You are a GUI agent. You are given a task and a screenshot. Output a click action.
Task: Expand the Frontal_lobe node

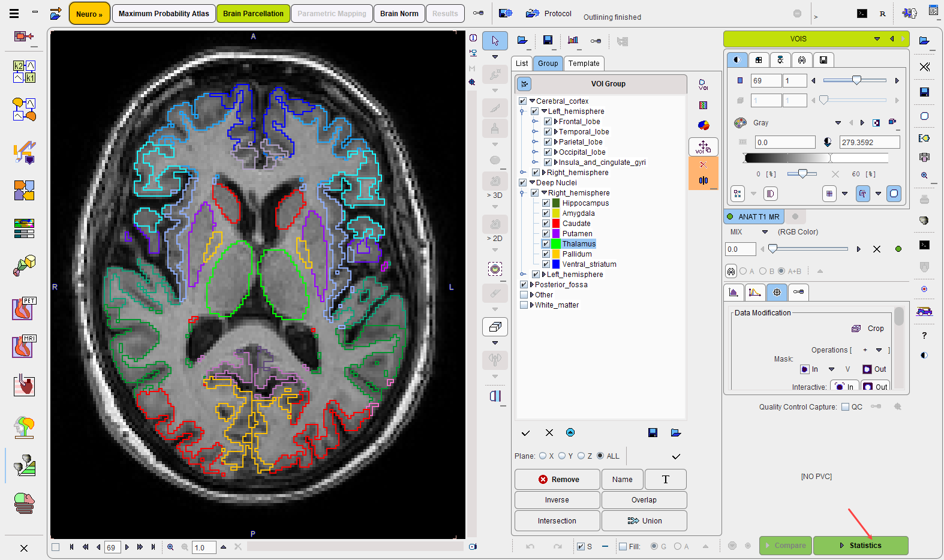556,122
